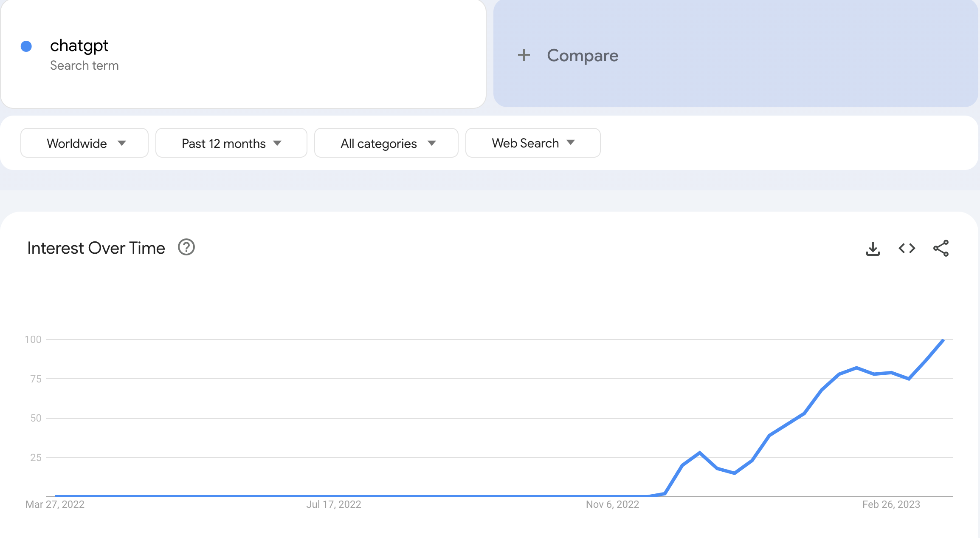
Task: Click the chart peak at value 100
Action: coord(943,340)
